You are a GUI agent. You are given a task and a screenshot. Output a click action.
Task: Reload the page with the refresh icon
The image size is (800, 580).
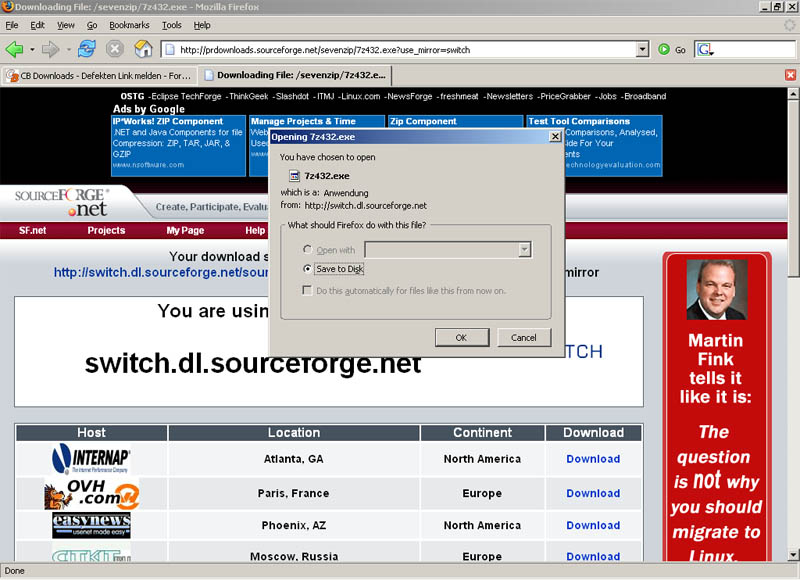click(87, 49)
